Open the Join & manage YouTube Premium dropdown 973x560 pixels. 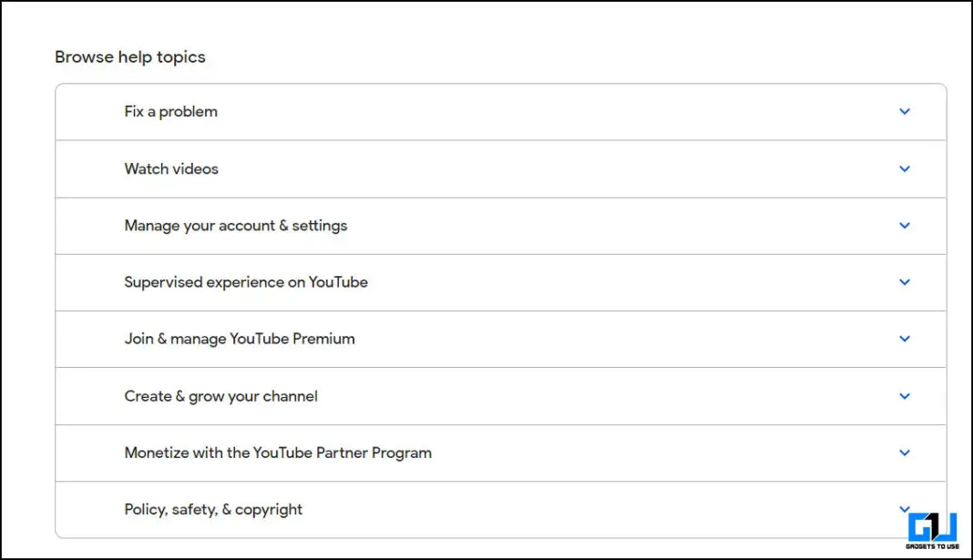(x=905, y=338)
